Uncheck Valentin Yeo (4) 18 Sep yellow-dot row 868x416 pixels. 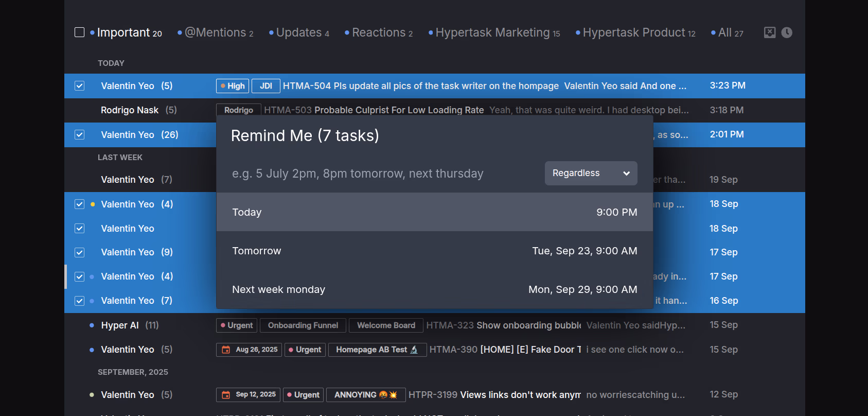pos(79,204)
